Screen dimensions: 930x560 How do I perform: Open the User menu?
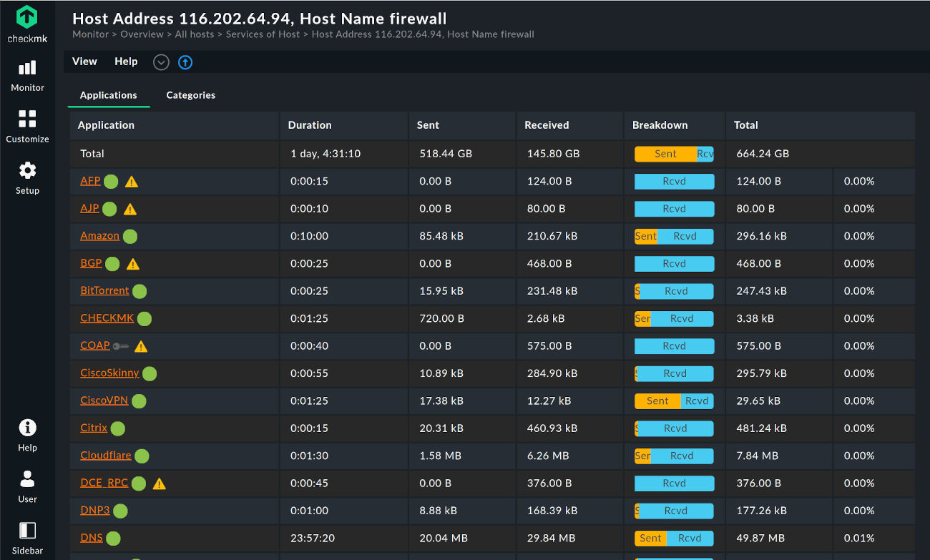tap(27, 487)
